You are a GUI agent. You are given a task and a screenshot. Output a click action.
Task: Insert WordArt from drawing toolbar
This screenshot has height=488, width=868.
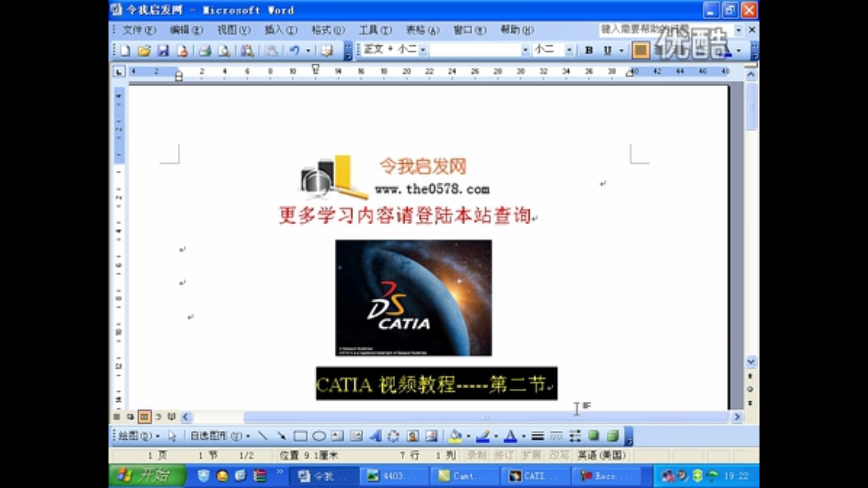pos(375,436)
